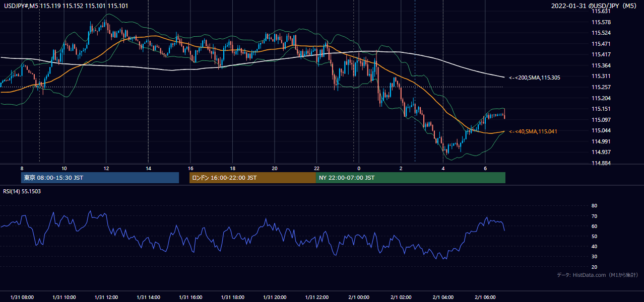Click the 2/1 06:00 bottom date label
Image resolution: width=644 pixels, height=302 pixels.
pos(485,297)
